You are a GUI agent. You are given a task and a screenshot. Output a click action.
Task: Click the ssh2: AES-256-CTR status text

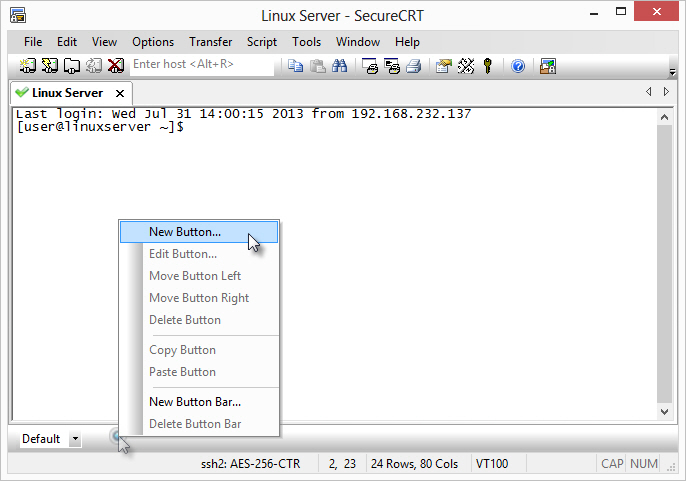tap(250, 464)
